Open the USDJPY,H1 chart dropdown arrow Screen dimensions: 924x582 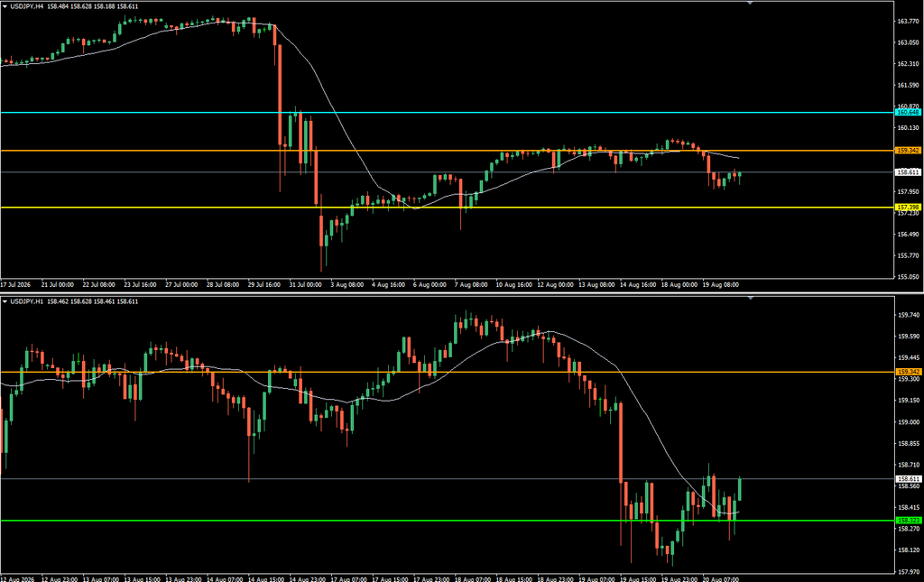click(x=5, y=301)
